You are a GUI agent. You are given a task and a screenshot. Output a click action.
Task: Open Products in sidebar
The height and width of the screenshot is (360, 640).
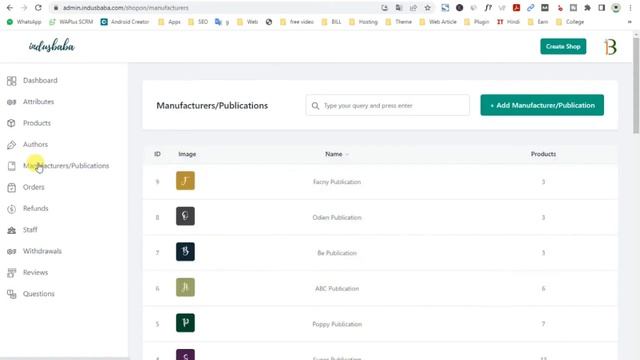click(x=37, y=123)
